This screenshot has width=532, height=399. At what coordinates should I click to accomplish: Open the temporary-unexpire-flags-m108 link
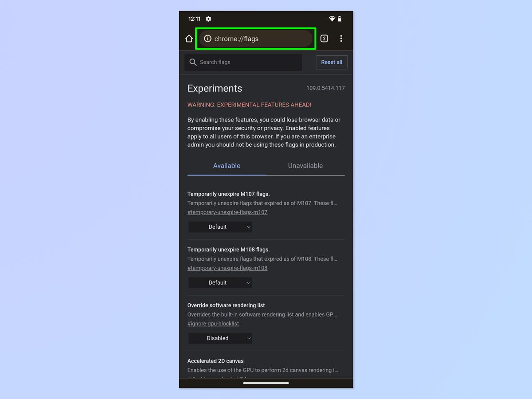click(x=227, y=268)
